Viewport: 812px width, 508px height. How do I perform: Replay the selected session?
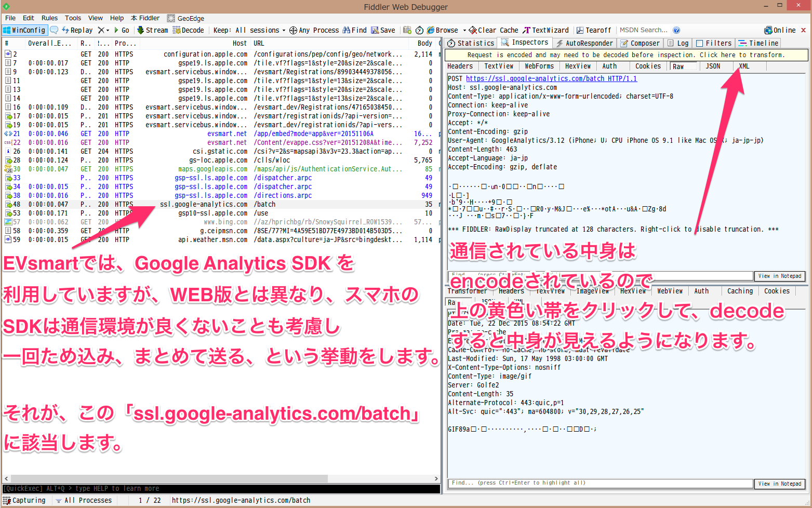pos(77,30)
